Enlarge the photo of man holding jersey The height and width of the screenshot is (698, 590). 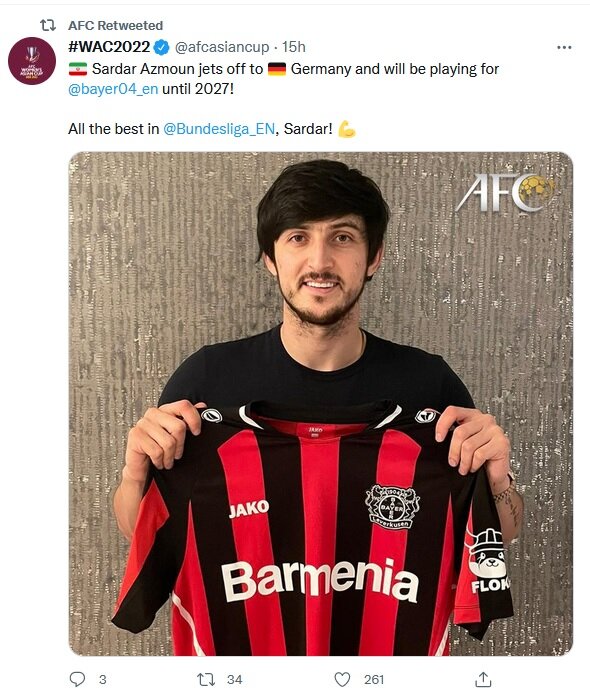[x=321, y=404]
